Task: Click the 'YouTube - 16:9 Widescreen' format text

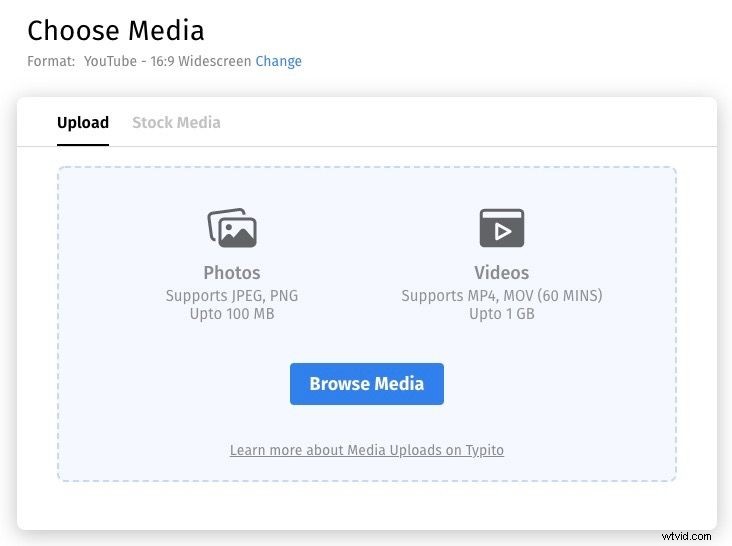Action: [167, 61]
